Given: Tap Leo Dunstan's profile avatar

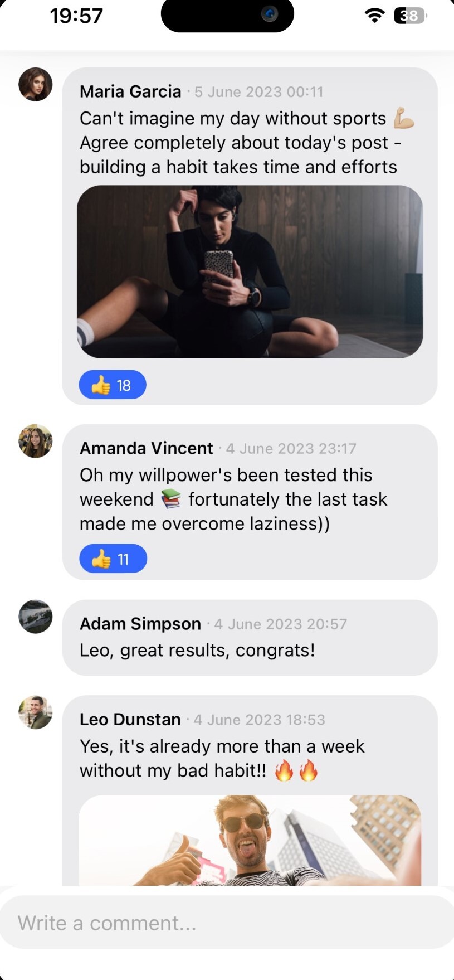Looking at the screenshot, I should click(36, 712).
